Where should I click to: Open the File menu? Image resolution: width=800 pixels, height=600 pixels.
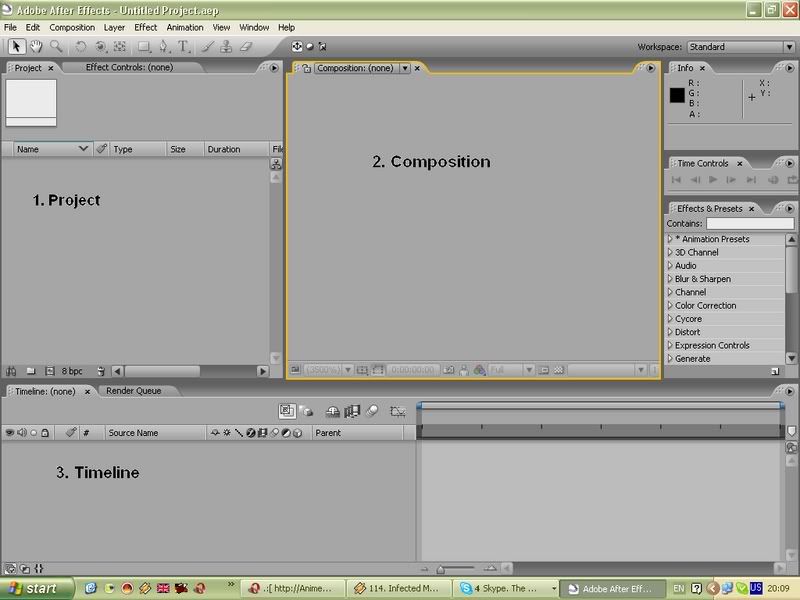(x=10, y=28)
